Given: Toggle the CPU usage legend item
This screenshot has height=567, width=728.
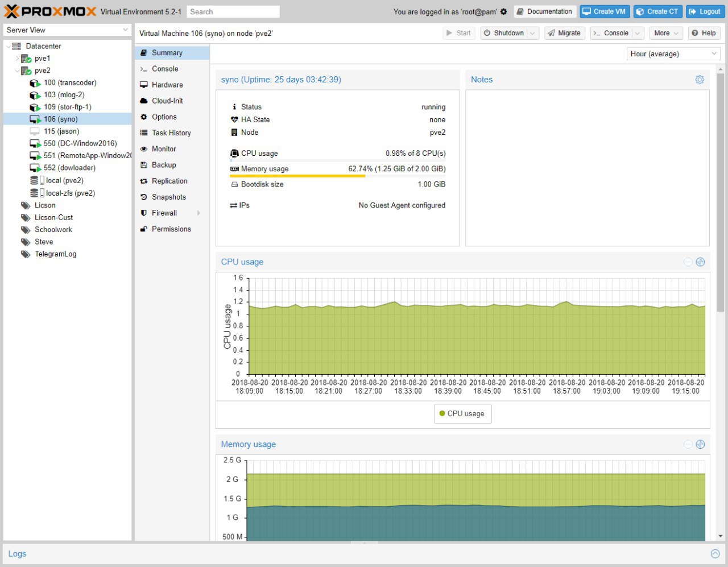Looking at the screenshot, I should pyautogui.click(x=462, y=413).
